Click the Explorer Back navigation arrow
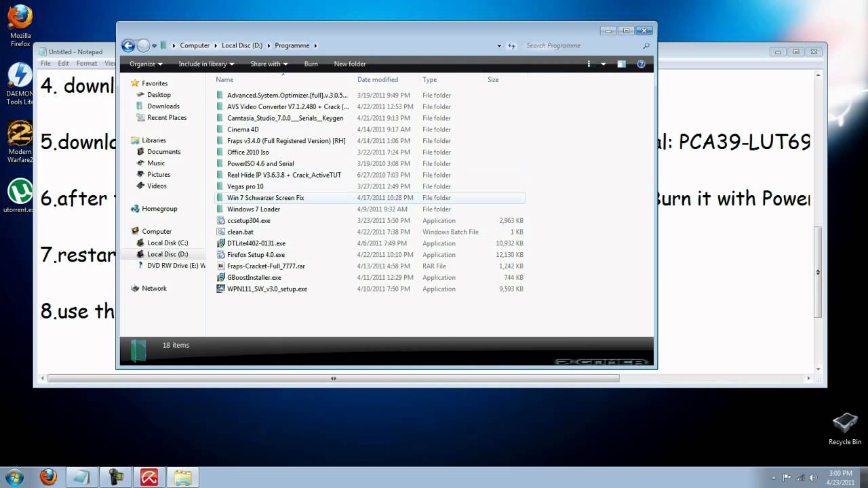868x488 pixels. (x=128, y=45)
